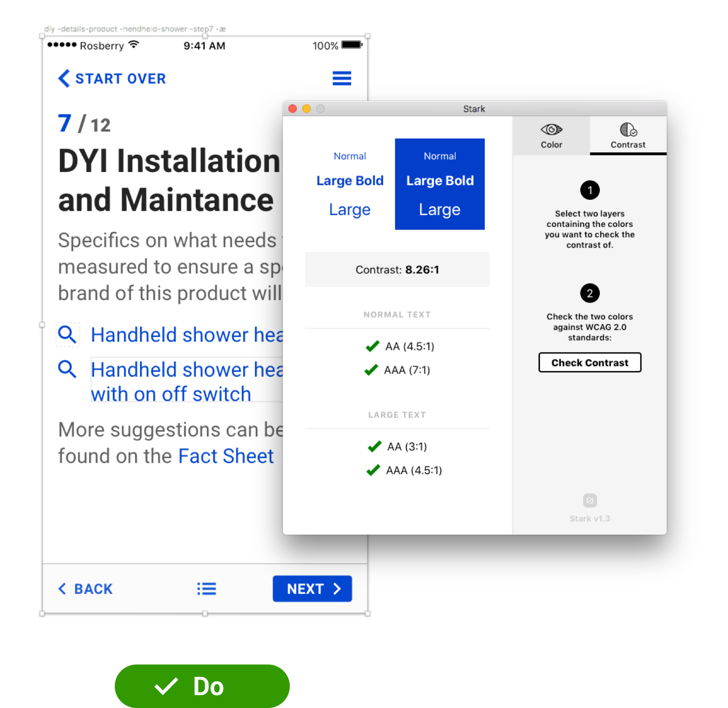Click the back chevron beside START OVER

(x=64, y=78)
